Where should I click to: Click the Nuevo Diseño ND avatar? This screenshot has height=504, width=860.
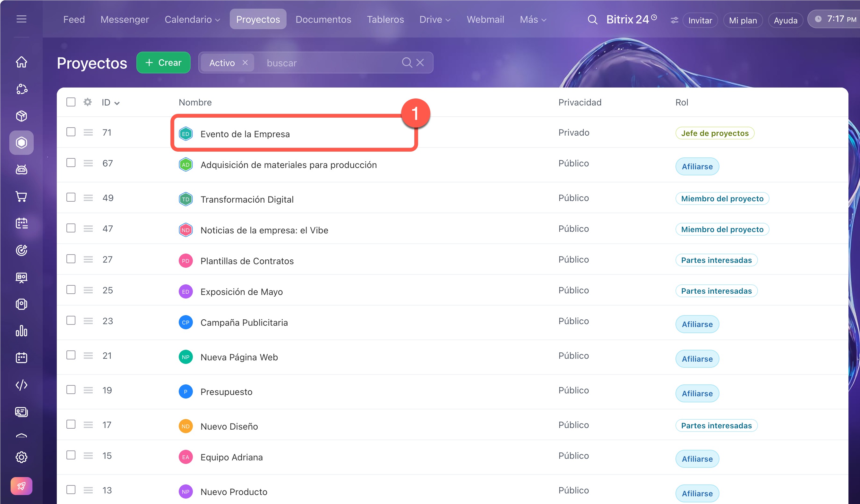[186, 426]
